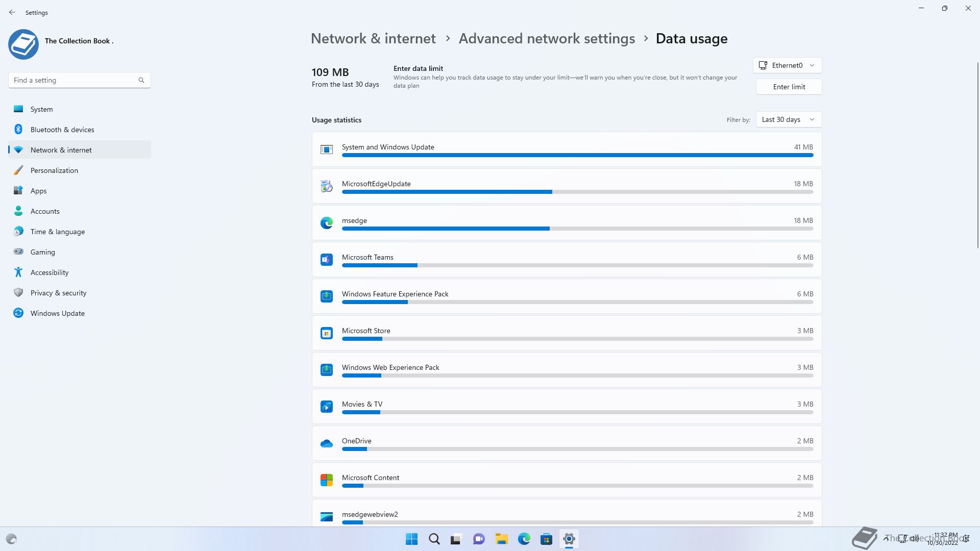Open File Explorer from the taskbar
980x551 pixels.
coord(501,539)
